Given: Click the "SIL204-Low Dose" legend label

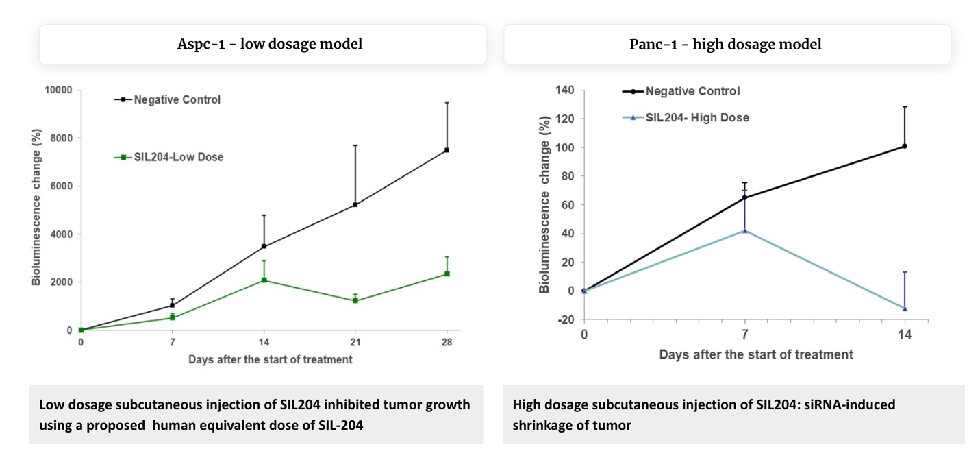Looking at the screenshot, I should pos(179,158).
